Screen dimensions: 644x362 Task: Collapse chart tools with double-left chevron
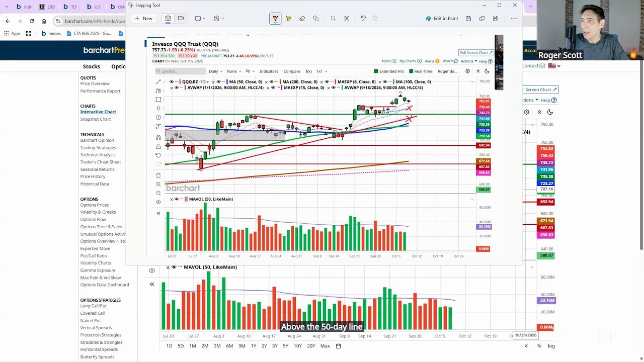(152, 284)
